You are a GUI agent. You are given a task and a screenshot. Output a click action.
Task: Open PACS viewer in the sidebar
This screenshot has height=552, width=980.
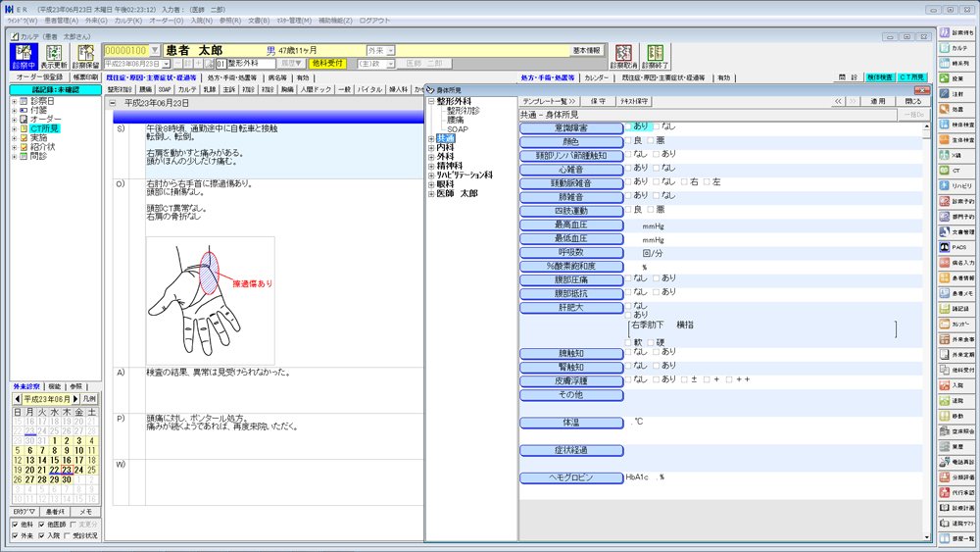956,247
